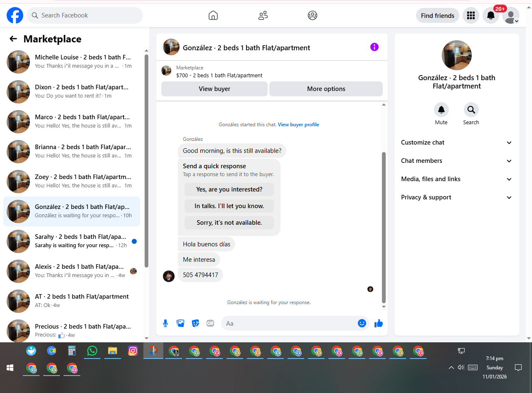This screenshot has height=393, width=532.
Task: Open the Facebook apps grid menu
Action: pyautogui.click(x=471, y=15)
